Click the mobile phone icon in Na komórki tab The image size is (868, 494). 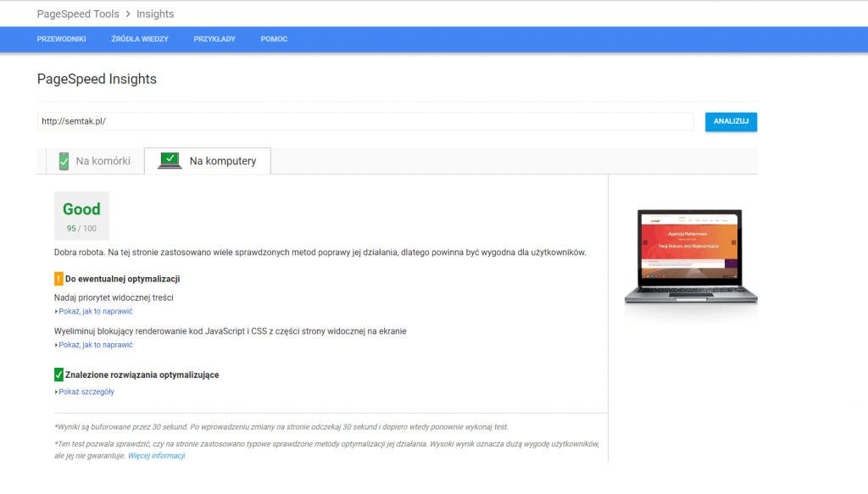click(64, 161)
